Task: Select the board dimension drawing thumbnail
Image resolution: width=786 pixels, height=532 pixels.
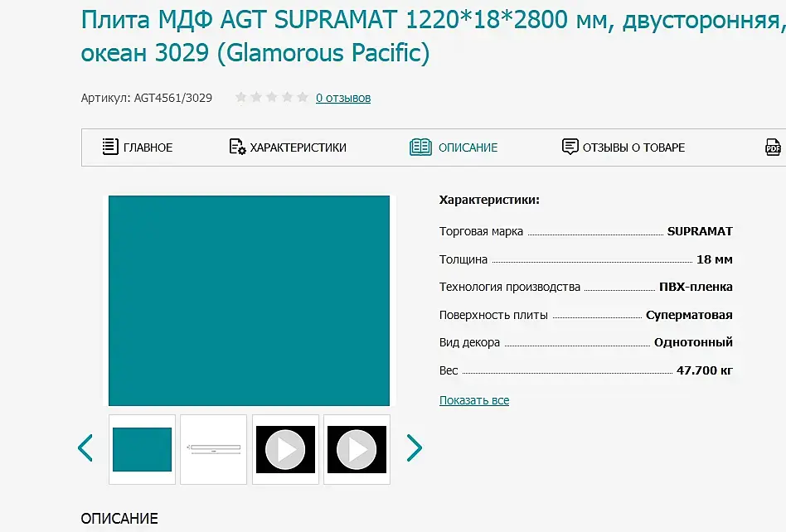Action: tap(214, 449)
